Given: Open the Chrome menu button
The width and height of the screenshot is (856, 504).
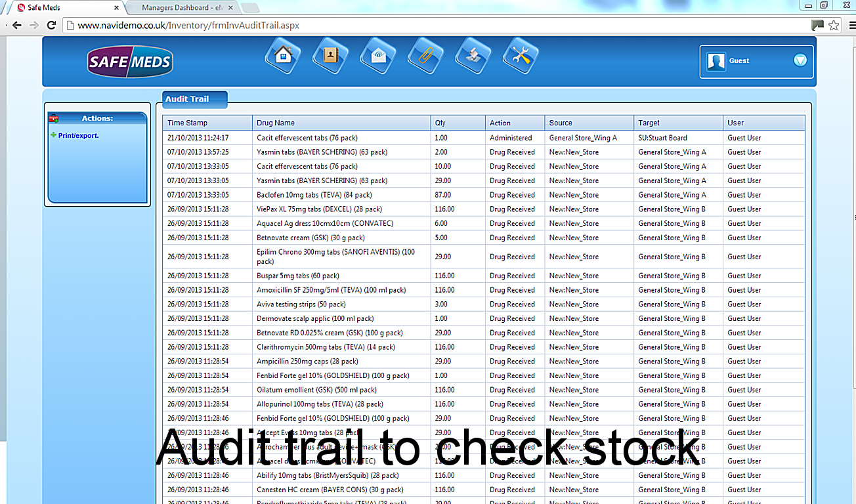Looking at the screenshot, I should [x=851, y=26].
